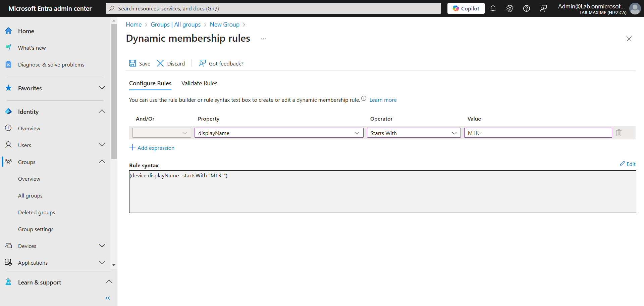Open more options ellipsis beside title
The width and height of the screenshot is (644, 306).
click(264, 39)
